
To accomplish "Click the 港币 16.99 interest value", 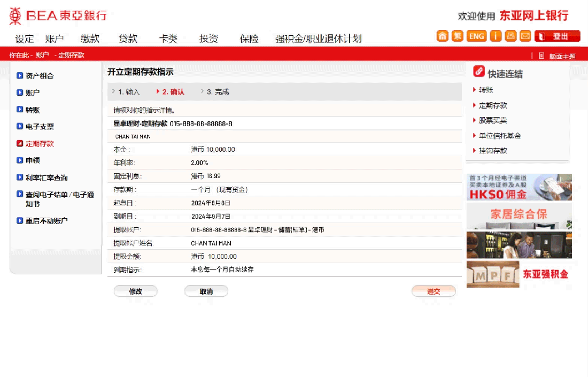I will coord(206,176).
